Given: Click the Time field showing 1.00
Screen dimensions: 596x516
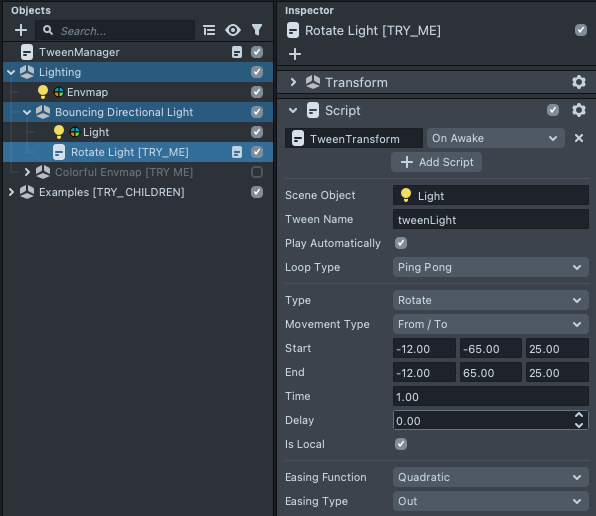Looking at the screenshot, I should [491, 396].
